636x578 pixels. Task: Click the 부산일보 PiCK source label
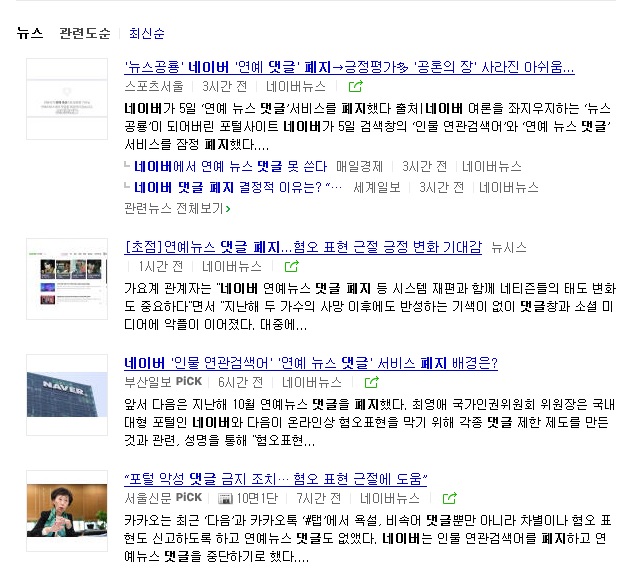pos(163,382)
